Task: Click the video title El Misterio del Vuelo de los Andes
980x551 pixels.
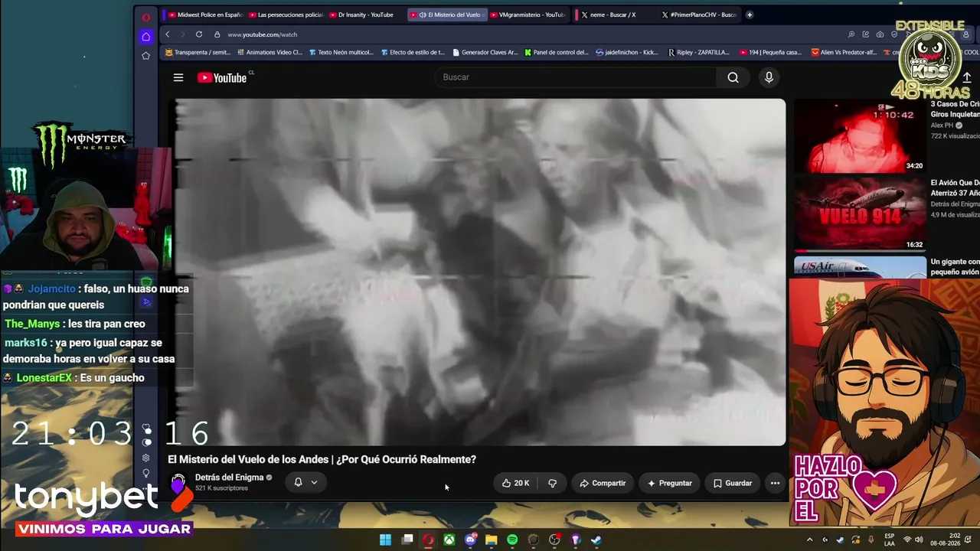Action: click(x=322, y=459)
